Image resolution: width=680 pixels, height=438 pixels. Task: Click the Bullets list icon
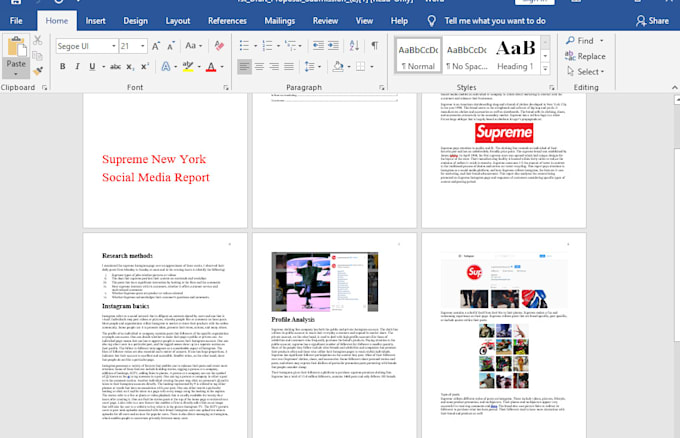point(245,45)
